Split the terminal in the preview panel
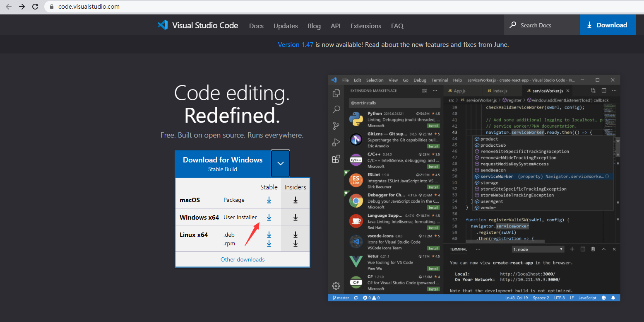Viewport: 644px width, 322px height. click(583, 249)
